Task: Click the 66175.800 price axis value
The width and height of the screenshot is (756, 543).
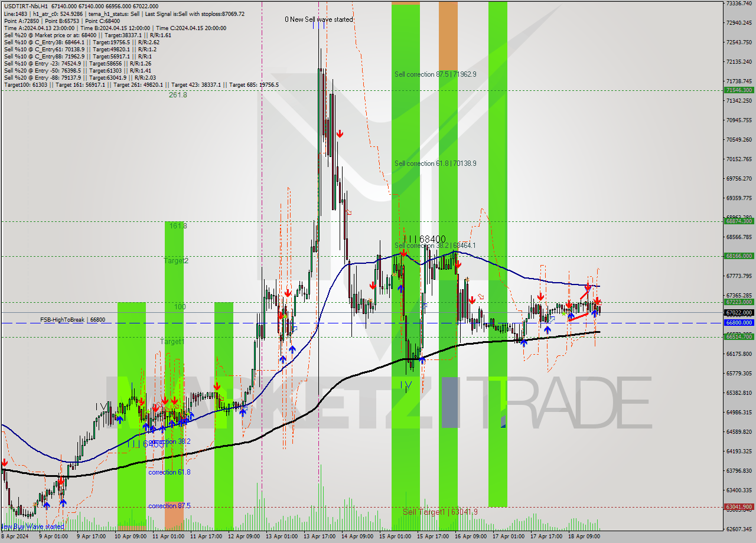Action: [738, 354]
